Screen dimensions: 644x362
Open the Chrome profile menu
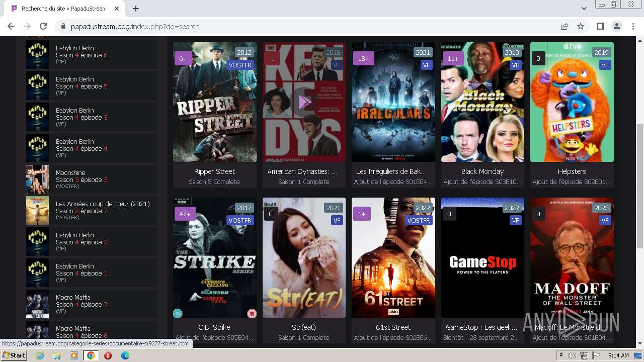point(616,26)
